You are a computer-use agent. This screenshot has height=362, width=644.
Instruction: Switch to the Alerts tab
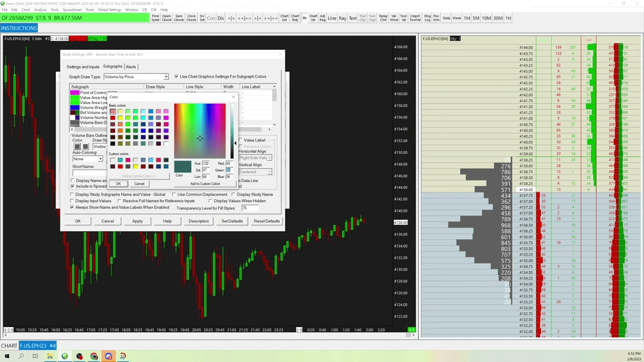(x=131, y=67)
